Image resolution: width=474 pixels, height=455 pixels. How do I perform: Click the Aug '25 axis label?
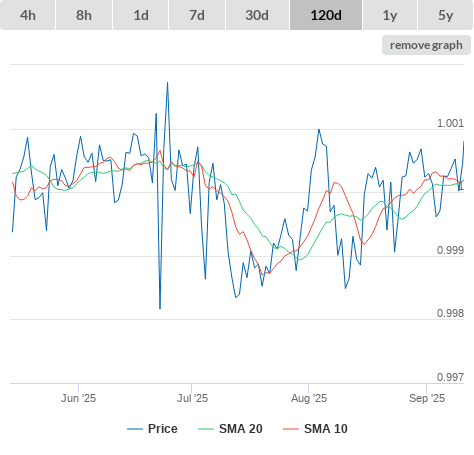click(309, 398)
